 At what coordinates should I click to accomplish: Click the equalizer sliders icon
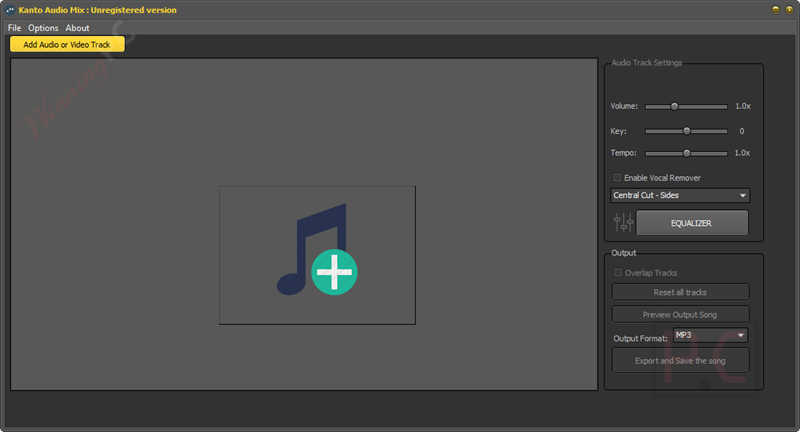623,222
